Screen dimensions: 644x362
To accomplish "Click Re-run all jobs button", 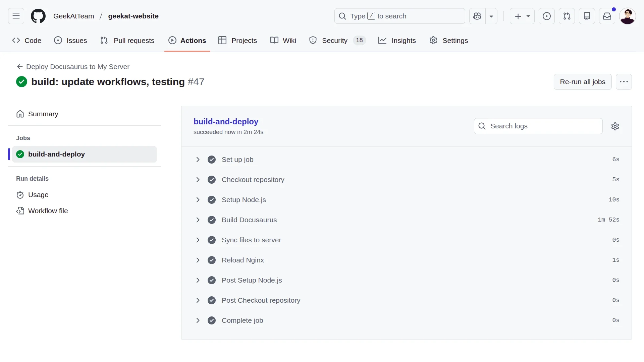I will [x=583, y=82].
